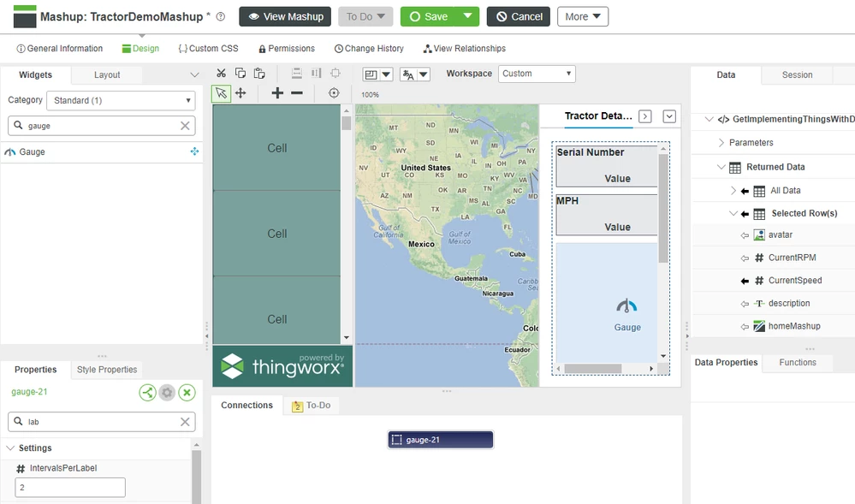The image size is (855, 504).
Task: Click the Tractor Details next arrow
Action: tap(645, 116)
